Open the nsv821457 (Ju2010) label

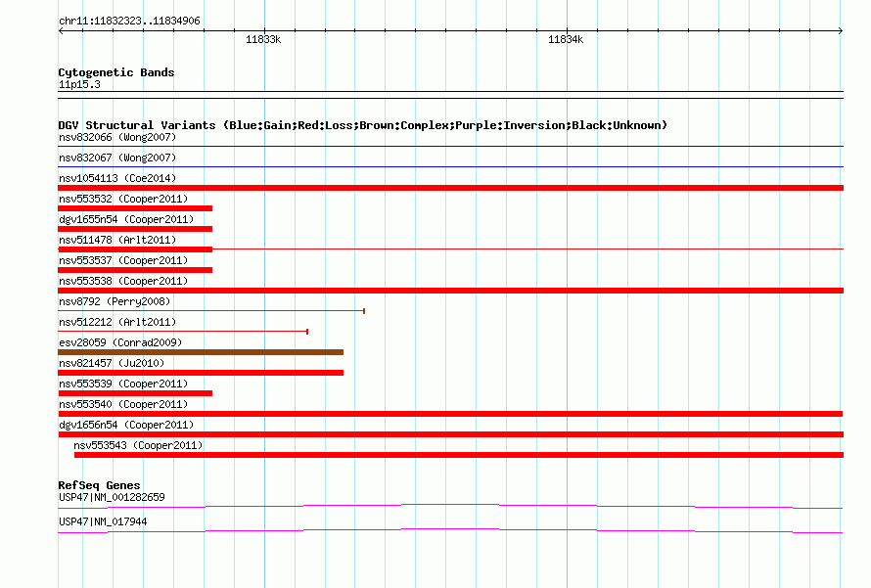pos(112,363)
